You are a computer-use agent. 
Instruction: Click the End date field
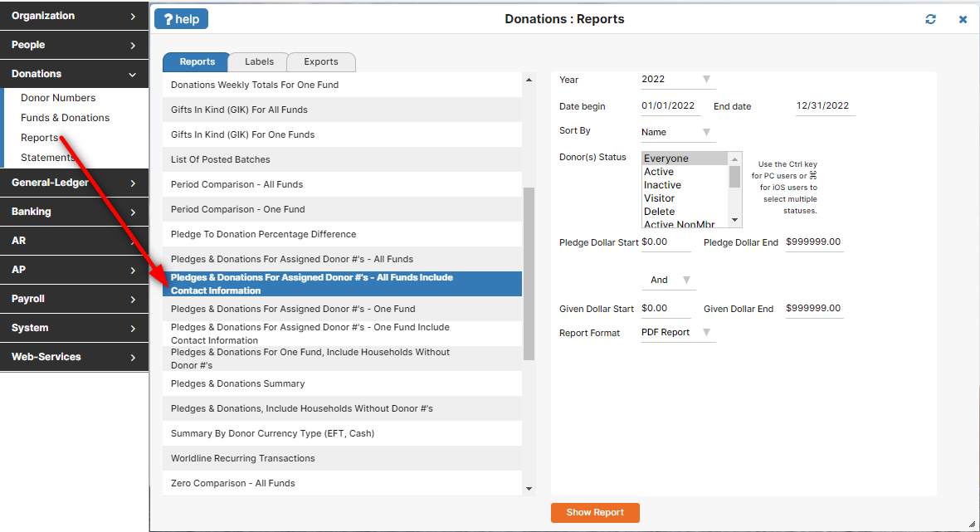825,106
